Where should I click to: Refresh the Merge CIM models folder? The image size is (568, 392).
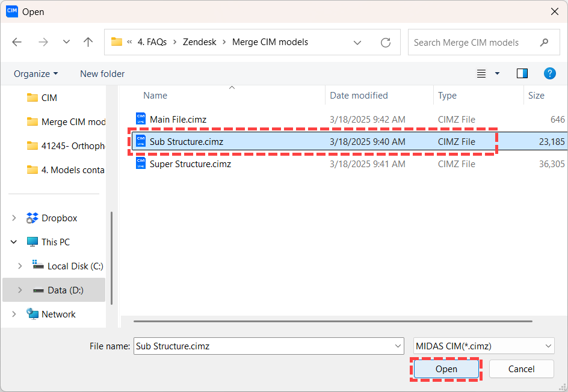pyautogui.click(x=386, y=43)
